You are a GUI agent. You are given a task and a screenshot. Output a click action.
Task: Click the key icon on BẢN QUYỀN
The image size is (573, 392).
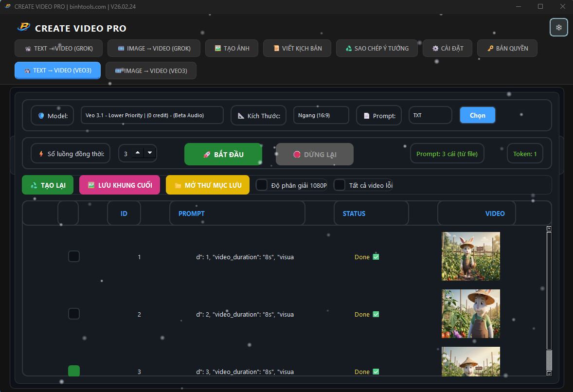pyautogui.click(x=491, y=48)
